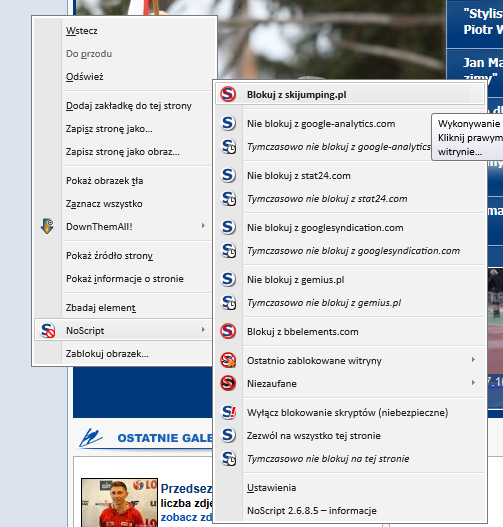Click the recently blocked sites icon

click(228, 360)
